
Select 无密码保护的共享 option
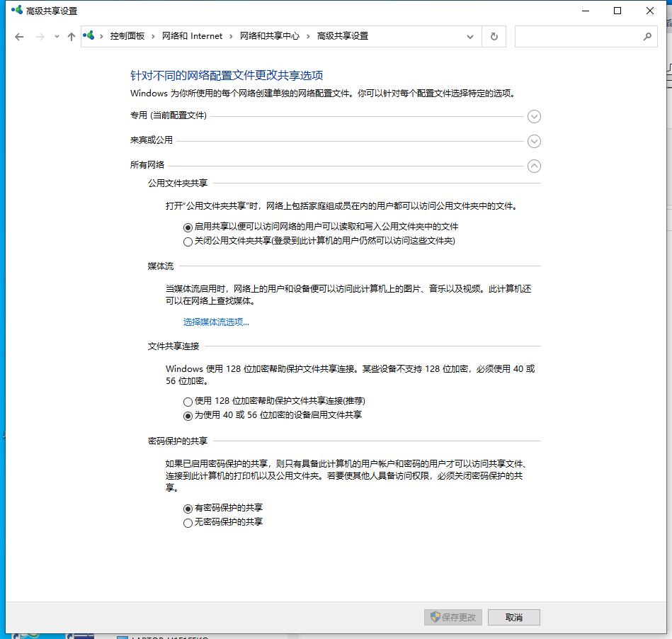[188, 523]
